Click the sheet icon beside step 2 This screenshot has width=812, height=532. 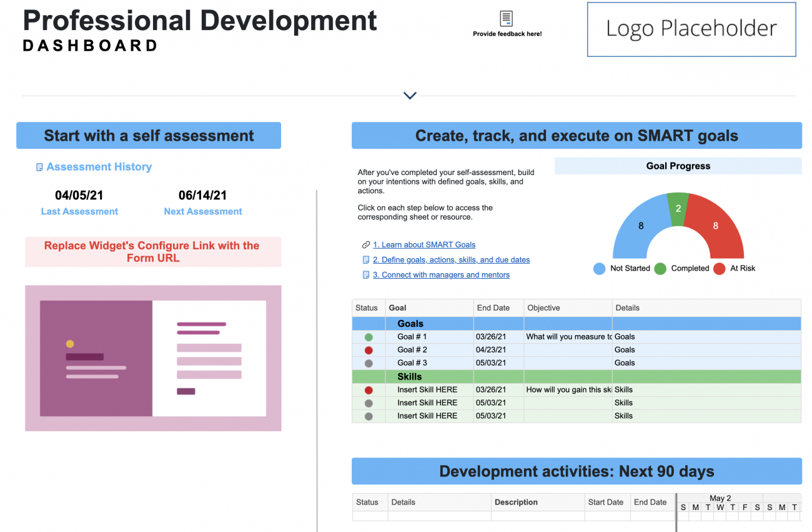(367, 259)
